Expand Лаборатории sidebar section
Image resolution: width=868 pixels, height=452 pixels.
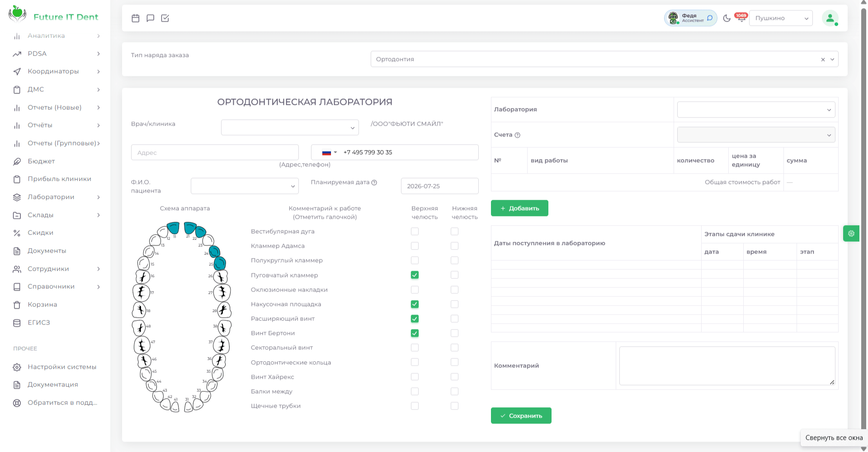57,197
